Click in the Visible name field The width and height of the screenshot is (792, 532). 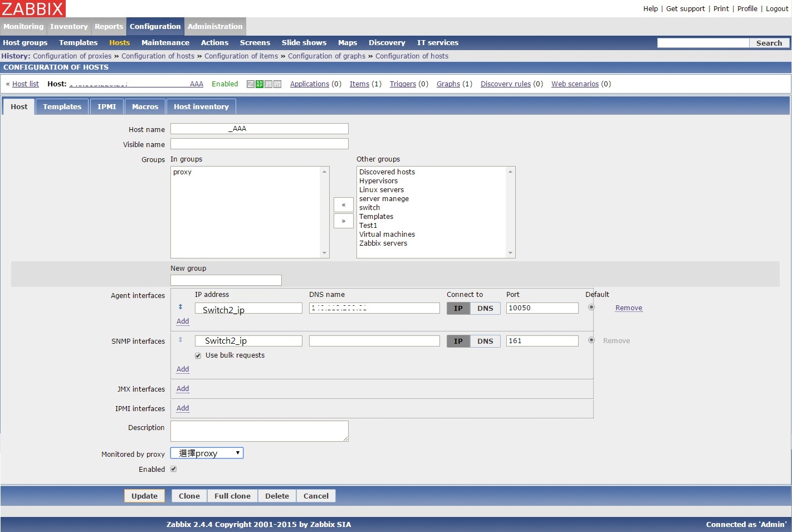[260, 144]
